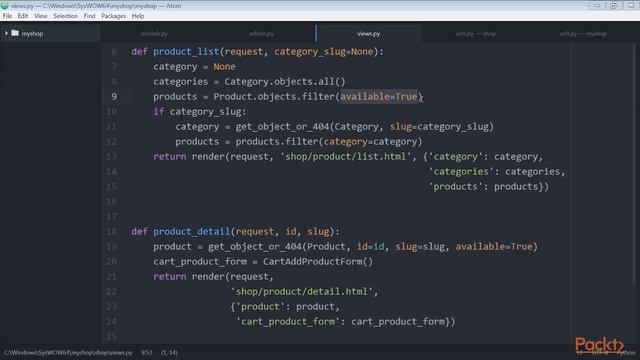This screenshot has height=360, width=640.
Task: Click 'if category_slug:' on line 10
Action: point(200,112)
